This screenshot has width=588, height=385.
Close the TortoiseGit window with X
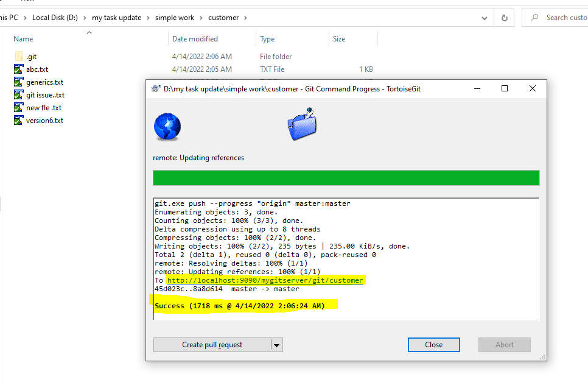pyautogui.click(x=533, y=88)
